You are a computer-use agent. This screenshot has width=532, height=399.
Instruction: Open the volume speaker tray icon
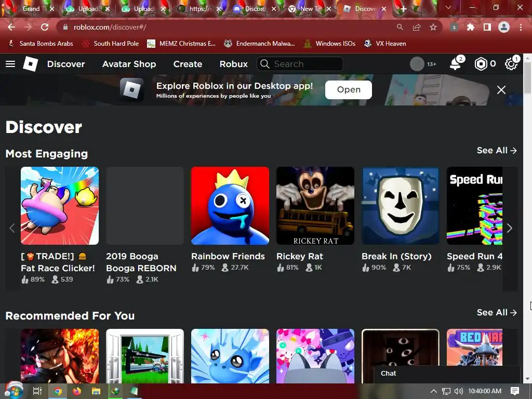click(458, 391)
